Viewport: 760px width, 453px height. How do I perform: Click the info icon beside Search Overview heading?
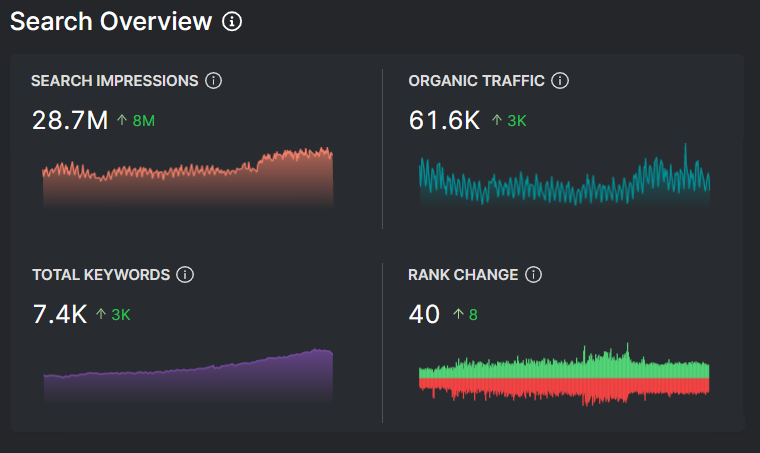coord(232,21)
